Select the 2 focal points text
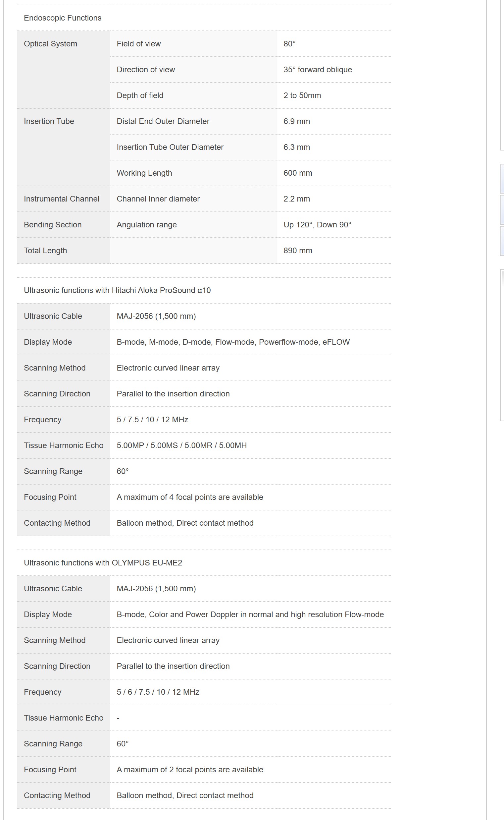 click(x=190, y=770)
